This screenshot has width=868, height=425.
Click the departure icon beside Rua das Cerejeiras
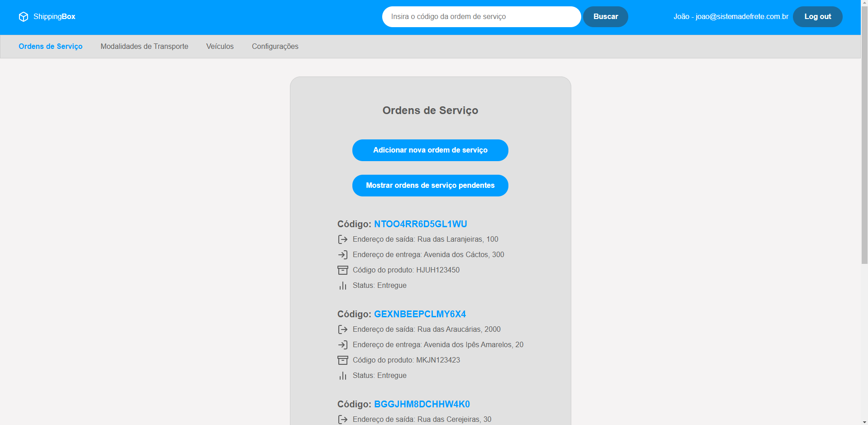[x=342, y=419]
